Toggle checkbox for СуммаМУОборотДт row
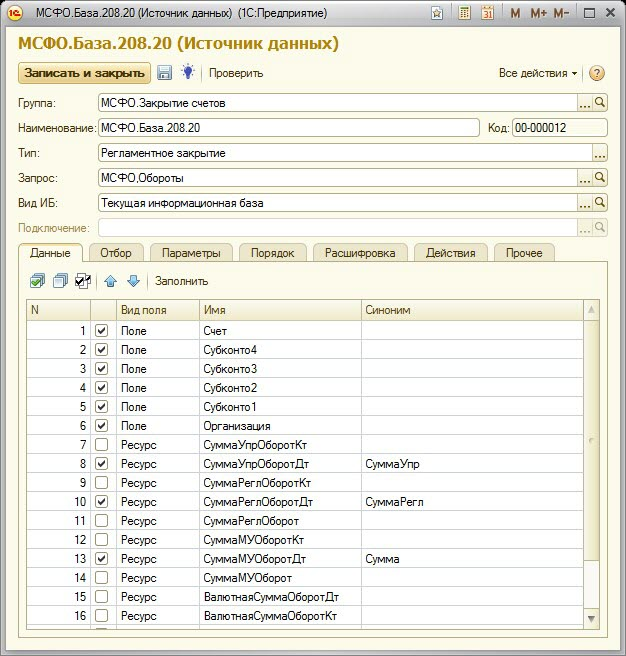The image size is (626, 656). click(101, 558)
